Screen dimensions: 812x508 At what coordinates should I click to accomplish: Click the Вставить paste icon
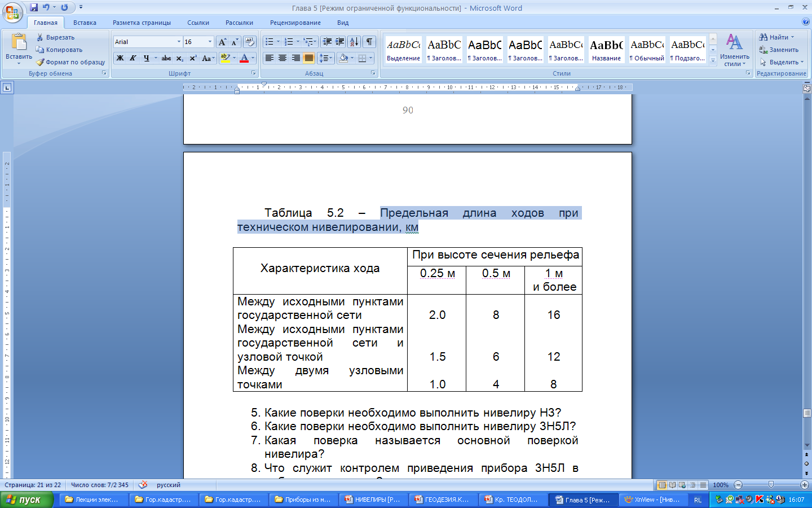[19, 43]
